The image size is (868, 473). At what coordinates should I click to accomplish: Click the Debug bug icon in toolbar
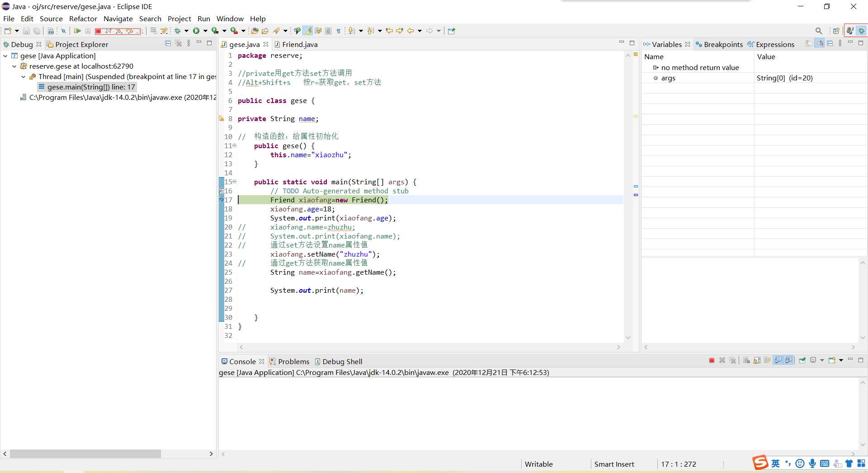(177, 31)
